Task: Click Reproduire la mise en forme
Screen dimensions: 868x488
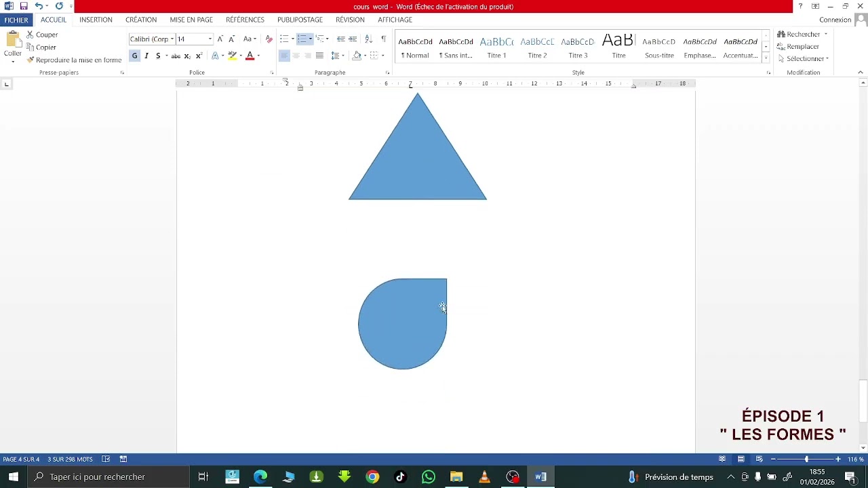Action: 74,60
